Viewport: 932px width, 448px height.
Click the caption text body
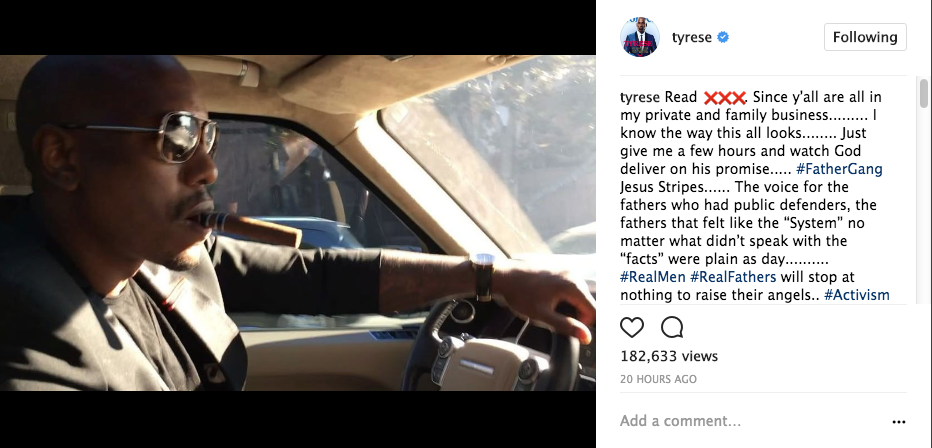tap(754, 195)
